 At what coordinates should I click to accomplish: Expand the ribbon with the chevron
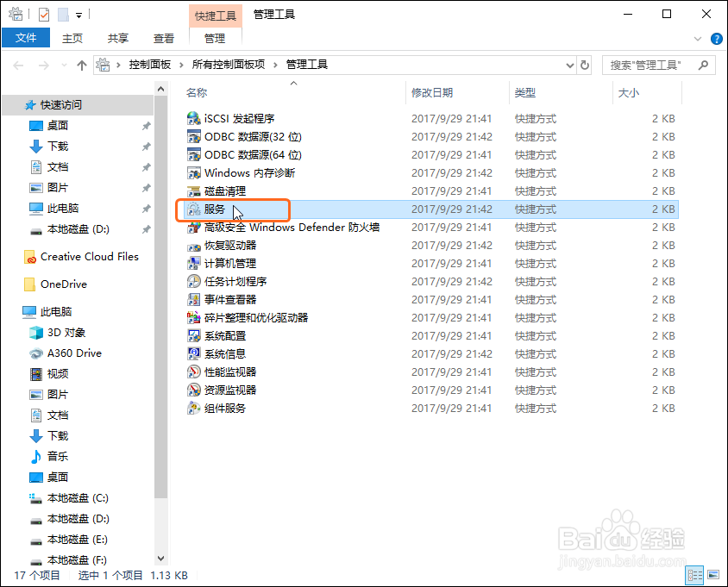[x=697, y=38]
